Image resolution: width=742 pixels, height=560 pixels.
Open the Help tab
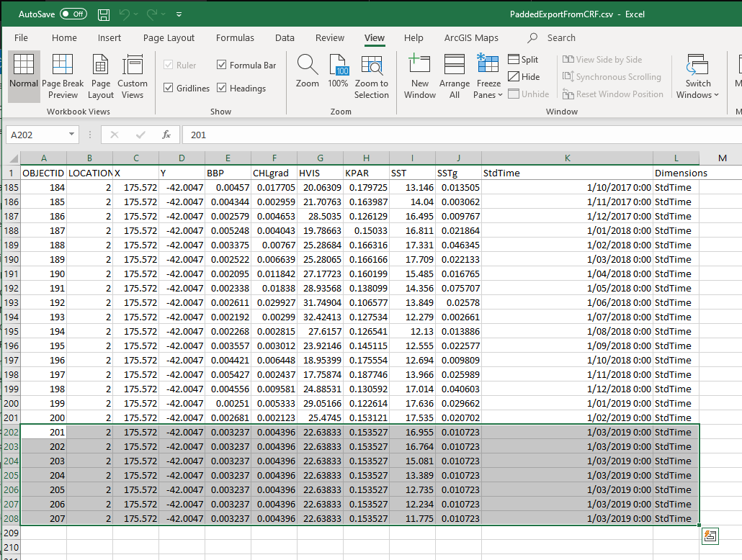(414, 38)
